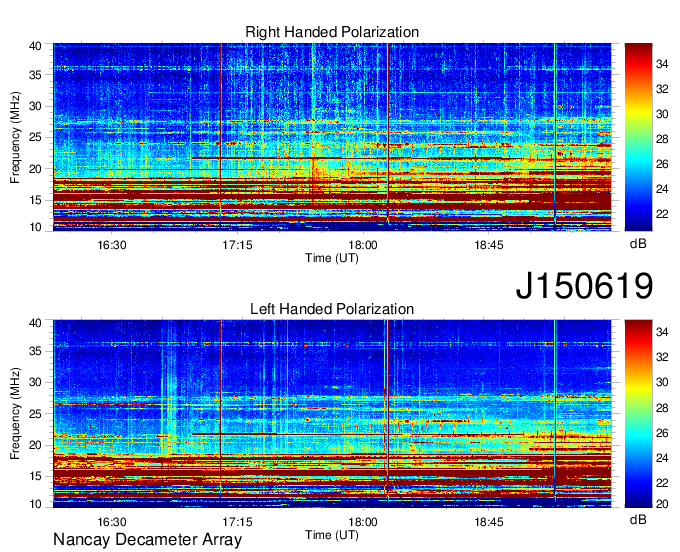
Task: Select the "22" value on the Right Handed colorbar
Action: point(662,214)
